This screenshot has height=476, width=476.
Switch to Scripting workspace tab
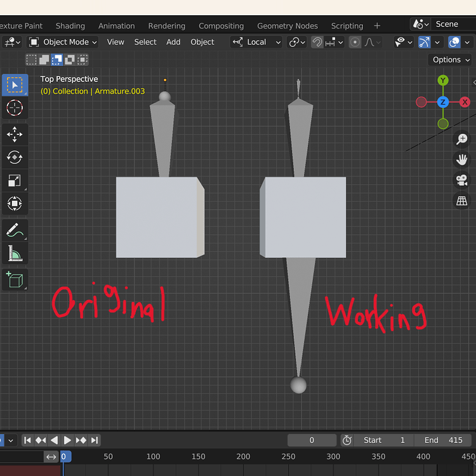(x=347, y=26)
